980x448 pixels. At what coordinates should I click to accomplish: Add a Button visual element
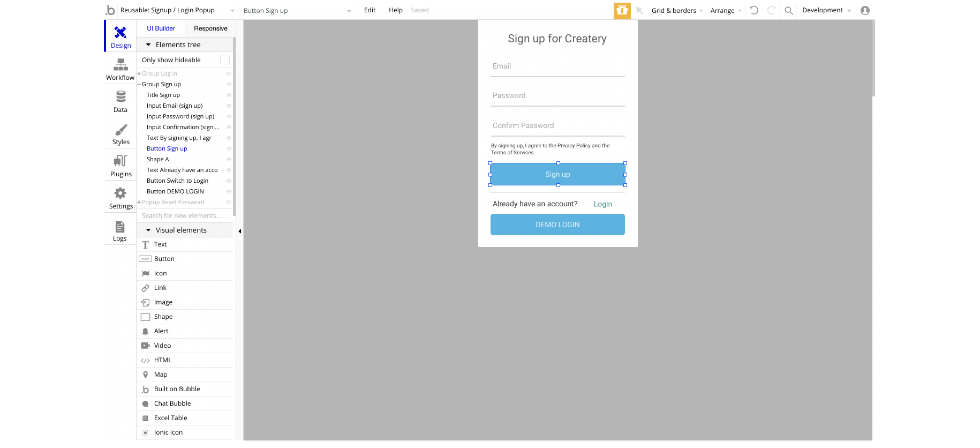coord(185,259)
